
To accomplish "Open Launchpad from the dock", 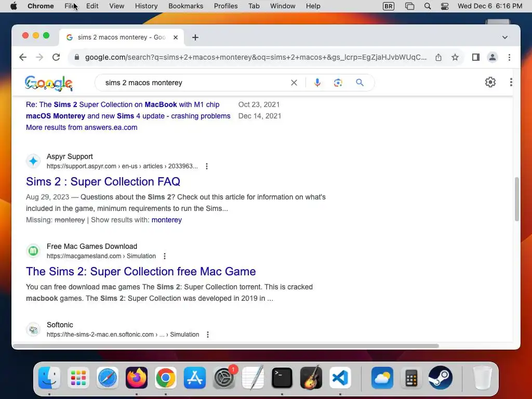I will click(78, 378).
